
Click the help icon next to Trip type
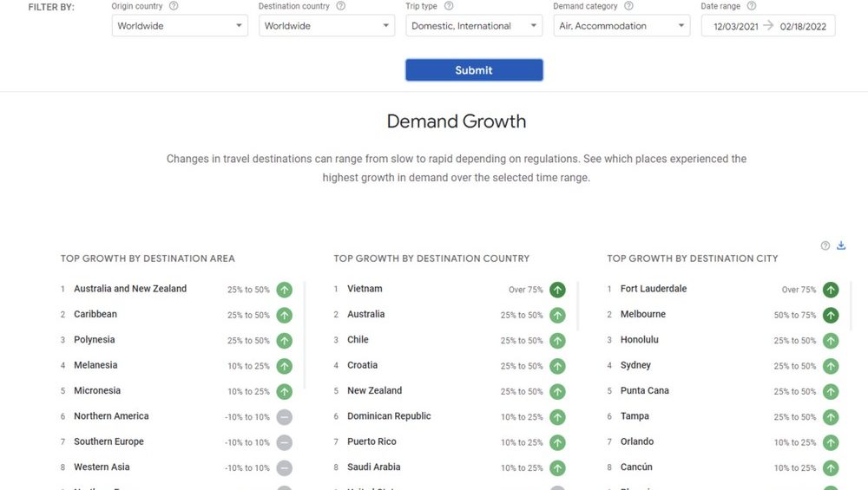click(449, 6)
